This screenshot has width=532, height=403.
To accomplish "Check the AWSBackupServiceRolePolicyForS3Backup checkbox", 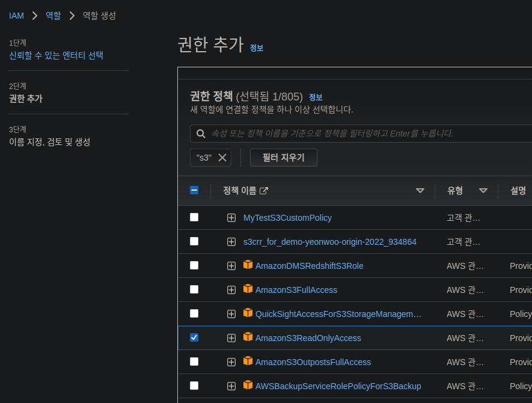I will [x=194, y=386].
